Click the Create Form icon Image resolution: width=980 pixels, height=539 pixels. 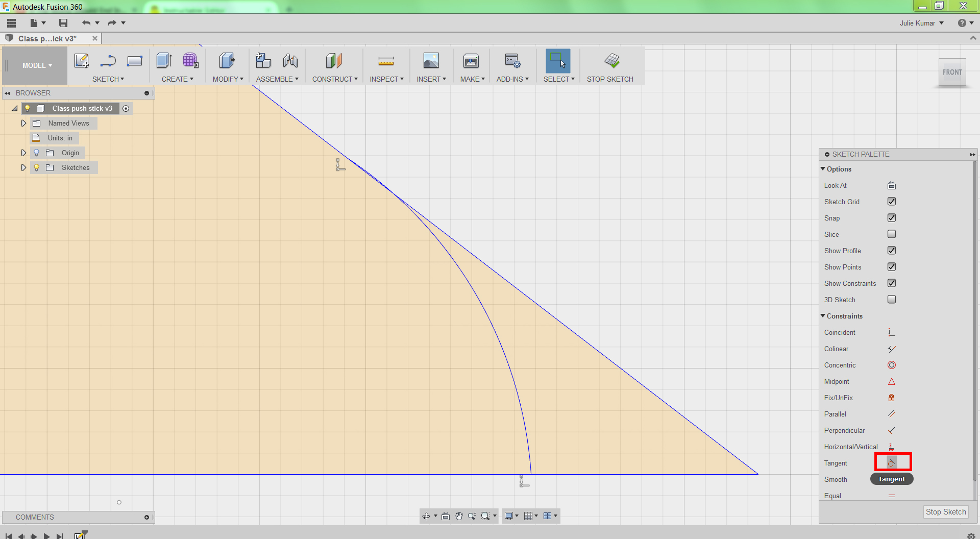[x=190, y=61]
